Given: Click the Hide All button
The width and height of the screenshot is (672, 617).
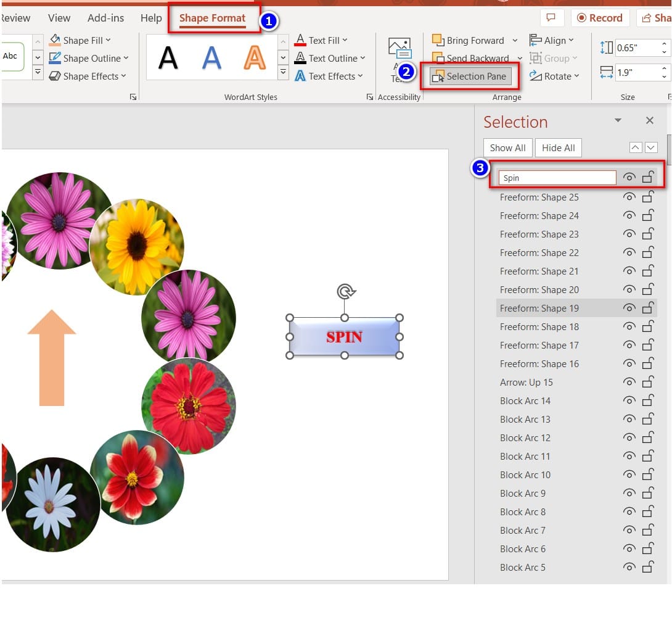Looking at the screenshot, I should 558,148.
